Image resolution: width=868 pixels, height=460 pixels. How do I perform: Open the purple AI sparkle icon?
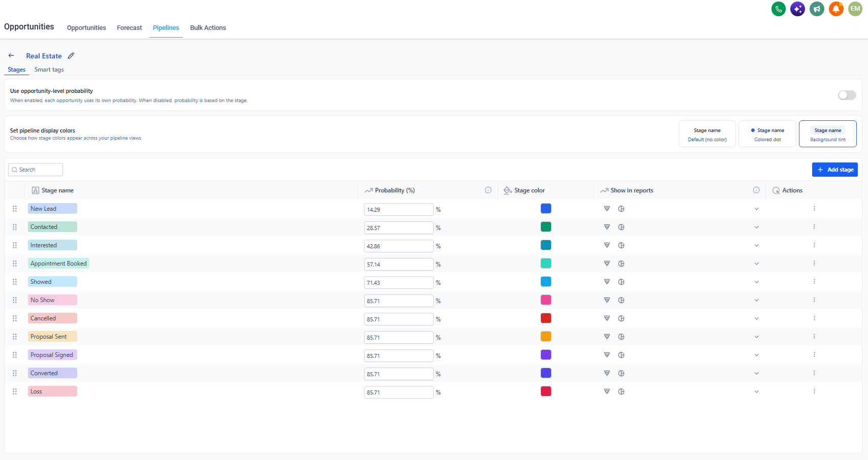click(797, 9)
